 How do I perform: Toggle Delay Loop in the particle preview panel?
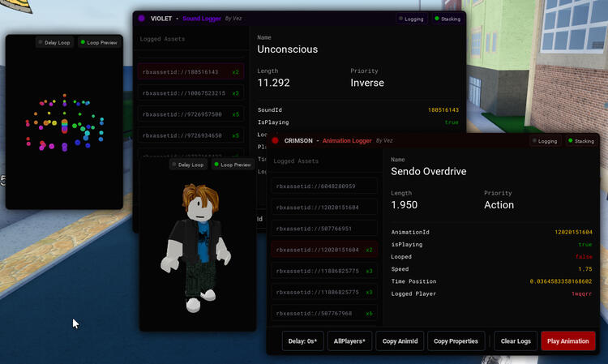pyautogui.click(x=54, y=43)
